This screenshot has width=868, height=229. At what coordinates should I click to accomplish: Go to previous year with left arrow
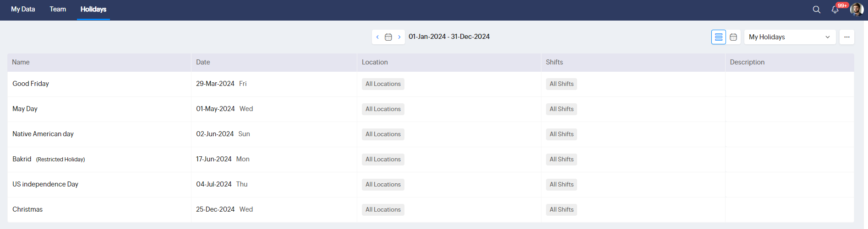[377, 37]
